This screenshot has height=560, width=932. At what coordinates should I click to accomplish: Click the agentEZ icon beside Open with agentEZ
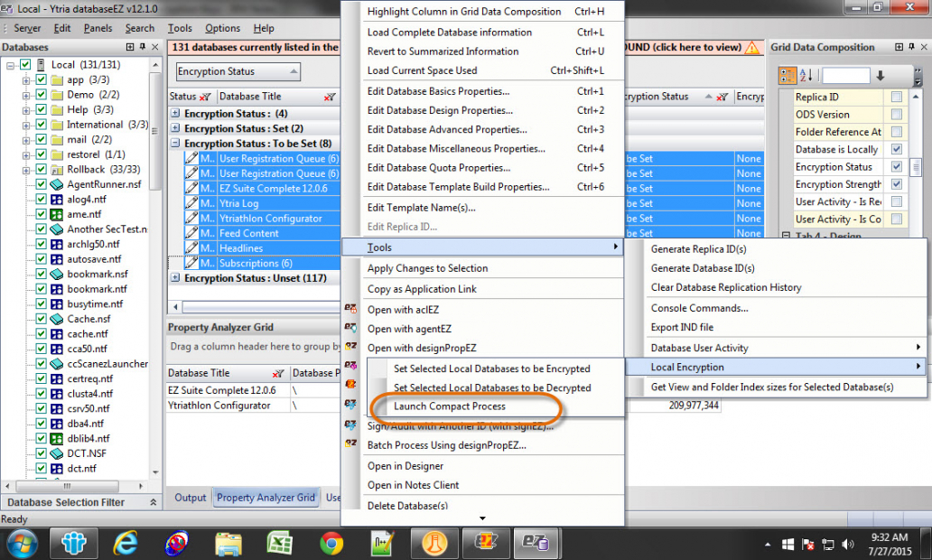point(350,327)
